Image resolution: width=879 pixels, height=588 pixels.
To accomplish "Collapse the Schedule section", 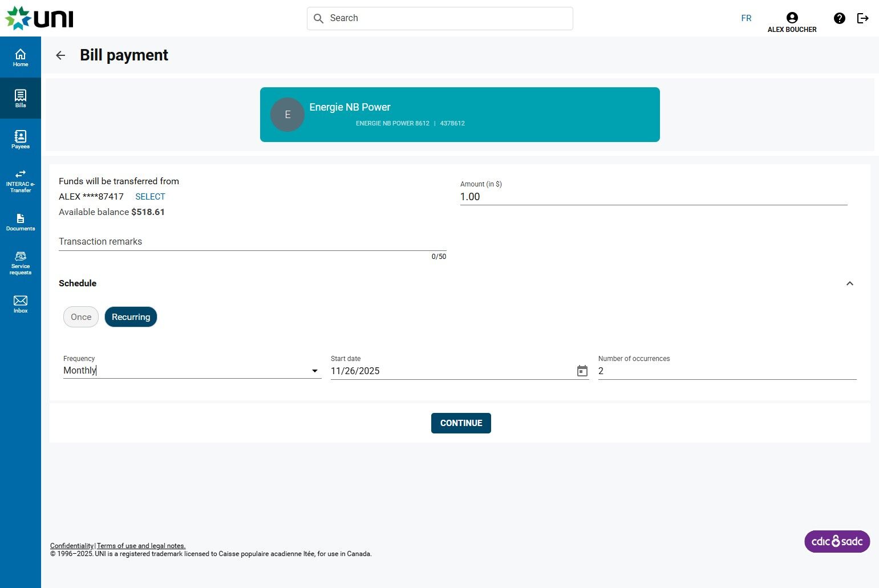I will 849,283.
